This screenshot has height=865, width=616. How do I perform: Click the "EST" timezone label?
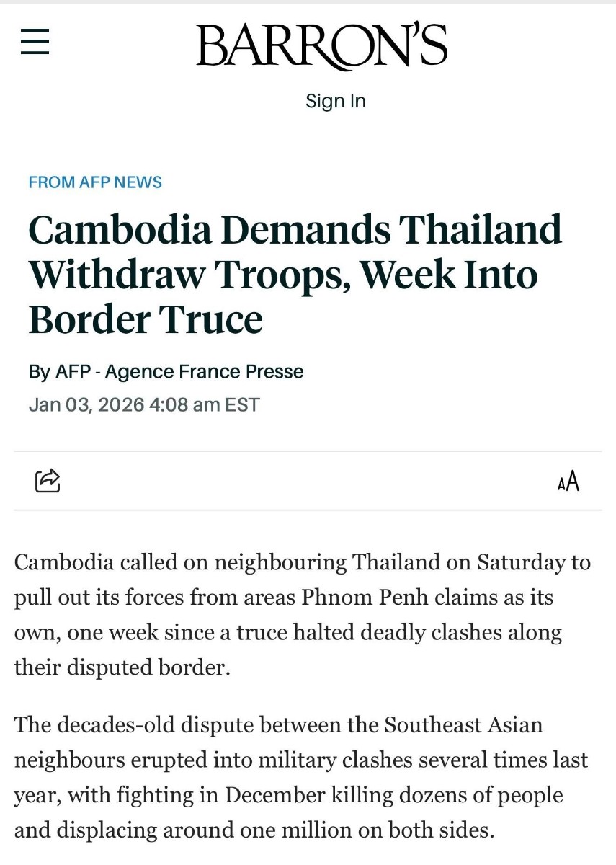click(x=242, y=404)
